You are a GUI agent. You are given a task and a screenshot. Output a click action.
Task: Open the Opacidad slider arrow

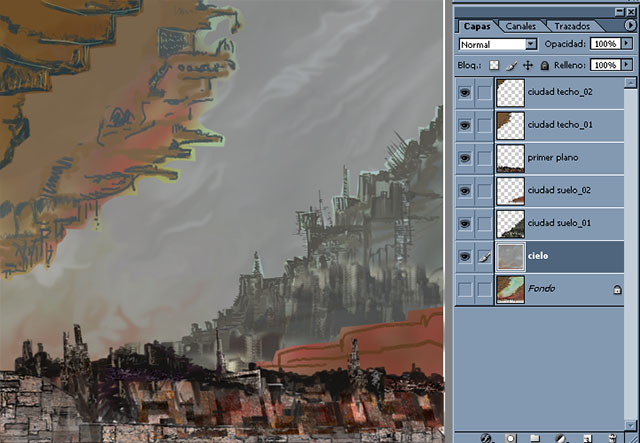click(627, 44)
